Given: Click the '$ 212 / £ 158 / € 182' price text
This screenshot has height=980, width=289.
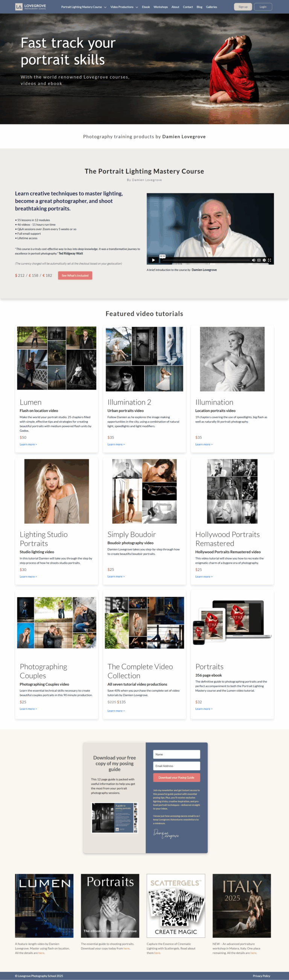Looking at the screenshot, I should pyautogui.click(x=33, y=275).
